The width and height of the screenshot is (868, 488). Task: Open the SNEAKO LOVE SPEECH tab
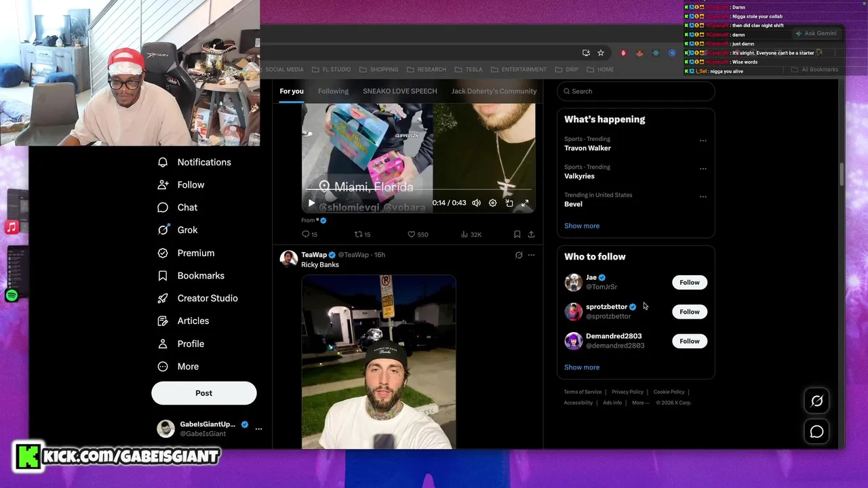point(400,91)
